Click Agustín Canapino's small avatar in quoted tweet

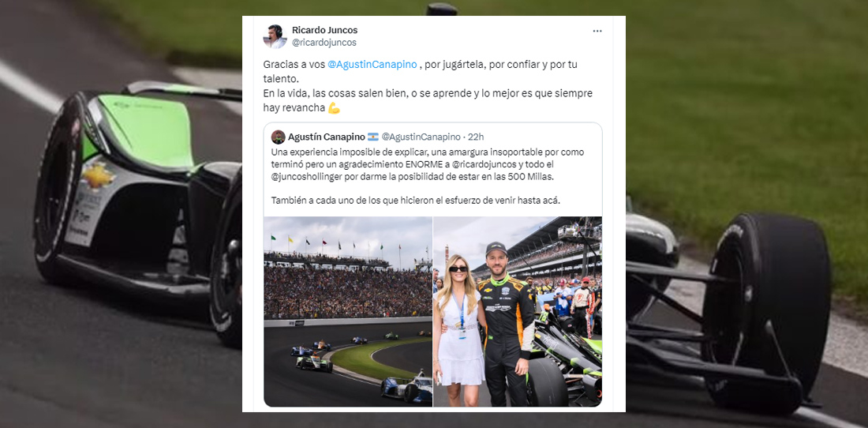pos(279,137)
